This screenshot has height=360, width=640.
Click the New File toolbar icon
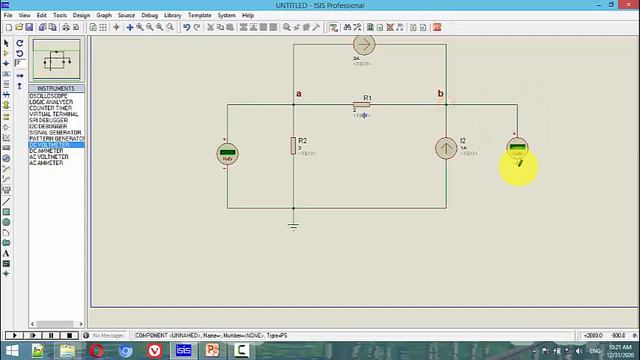pos(9,27)
